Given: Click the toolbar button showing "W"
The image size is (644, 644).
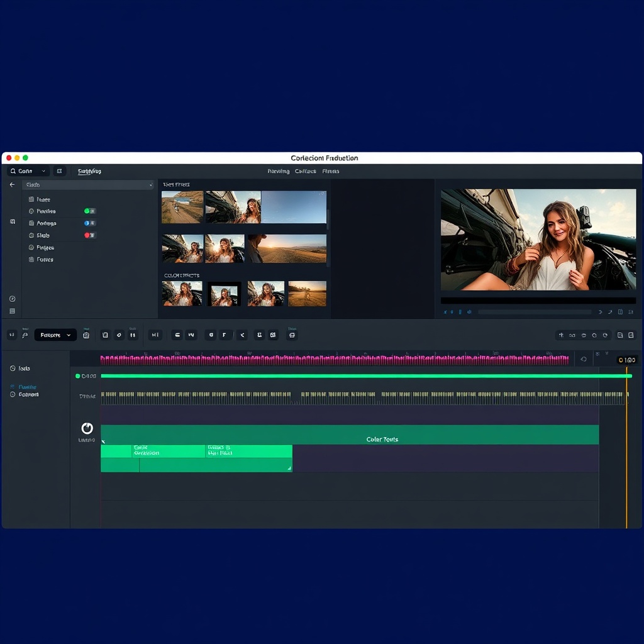Looking at the screenshot, I should coord(191,335).
